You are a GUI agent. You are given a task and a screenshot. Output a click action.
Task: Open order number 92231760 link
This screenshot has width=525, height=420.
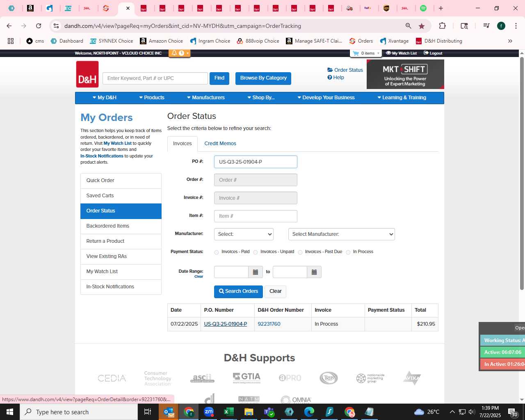tap(269, 324)
